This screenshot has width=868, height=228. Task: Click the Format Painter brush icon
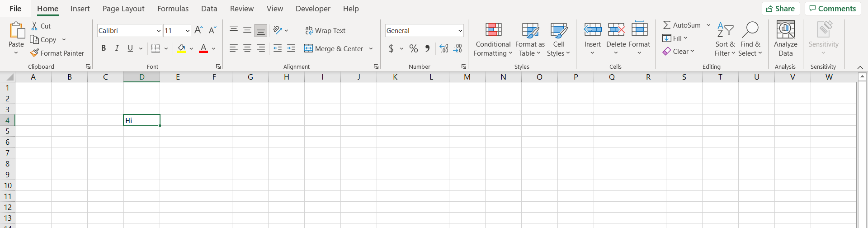34,53
